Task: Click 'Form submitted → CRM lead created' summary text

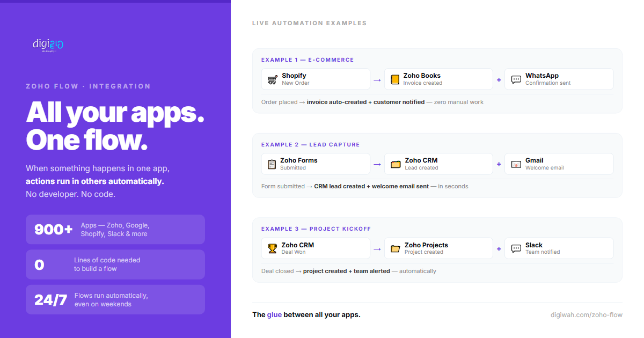Action: [x=365, y=187]
